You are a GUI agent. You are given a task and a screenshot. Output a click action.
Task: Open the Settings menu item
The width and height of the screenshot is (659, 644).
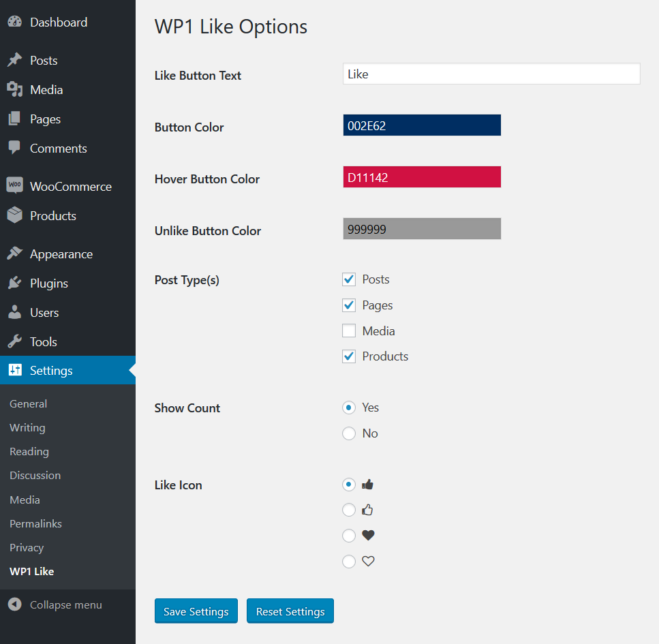(67, 370)
